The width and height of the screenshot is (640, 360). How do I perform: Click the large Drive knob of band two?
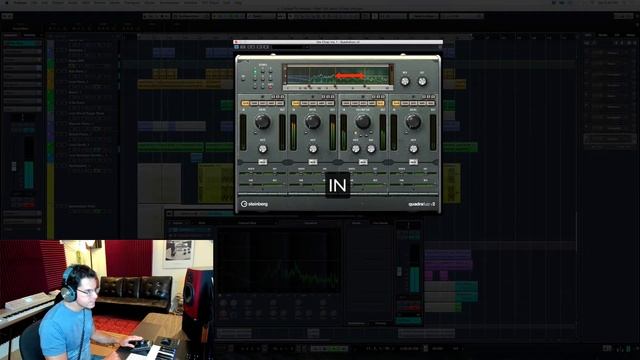click(x=313, y=121)
